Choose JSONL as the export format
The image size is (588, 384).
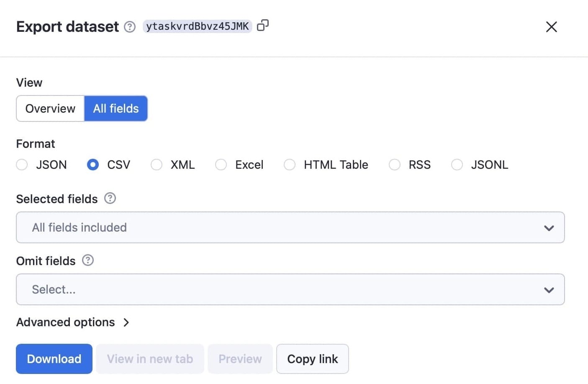tap(457, 165)
